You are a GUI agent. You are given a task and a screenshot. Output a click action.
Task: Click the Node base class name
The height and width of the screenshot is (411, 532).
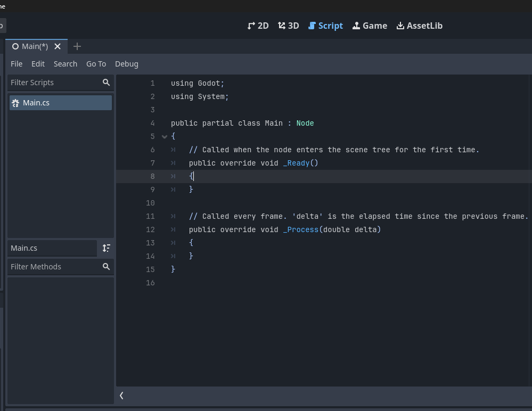tap(305, 123)
